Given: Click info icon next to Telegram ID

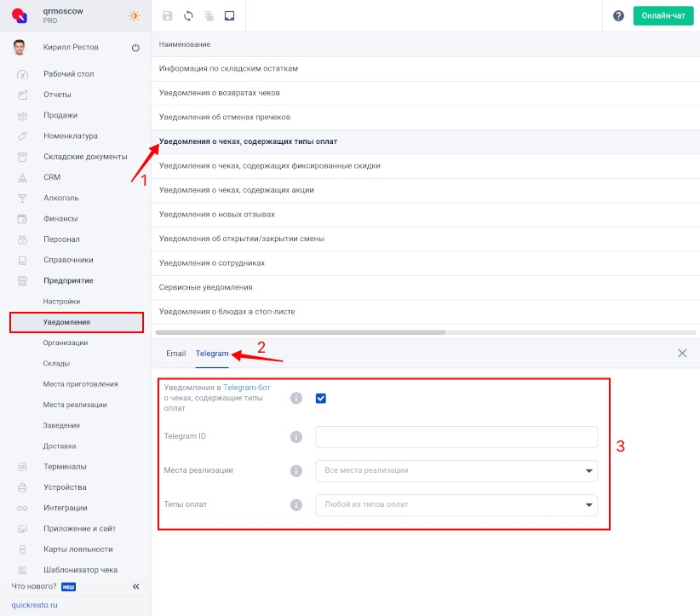Looking at the screenshot, I should click(296, 436).
